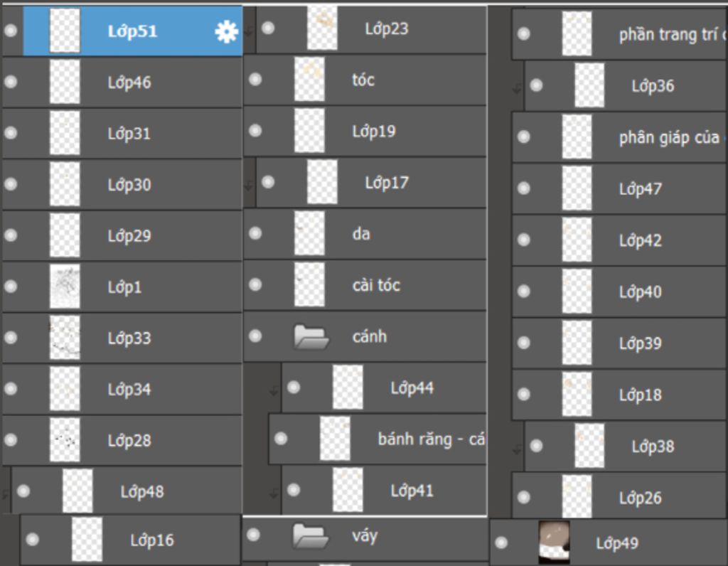Select the bánh răng layer
Screen dimensions: 728x566
[x=427, y=439]
